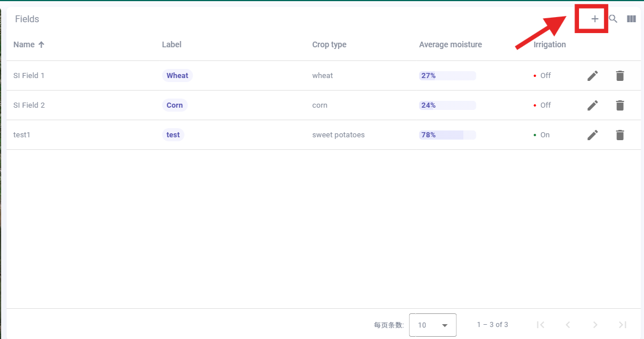Click the pencil icon for test1

(x=593, y=135)
